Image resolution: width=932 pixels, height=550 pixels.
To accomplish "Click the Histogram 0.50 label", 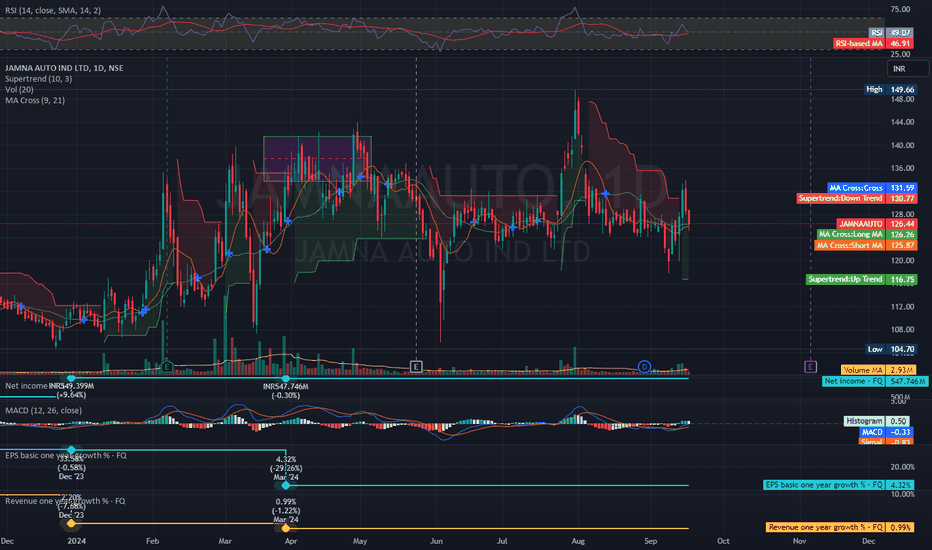I will pos(876,421).
